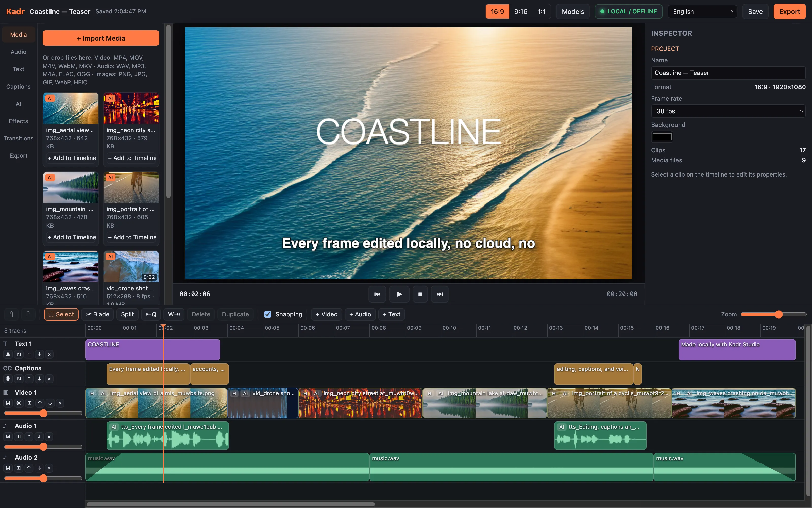Move Audio 2 track up
Image resolution: width=812 pixels, height=508 pixels.
[x=29, y=468]
